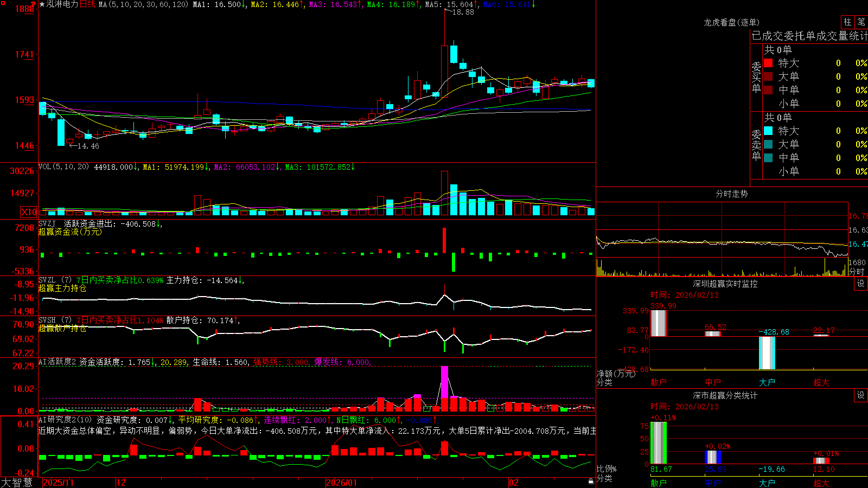This screenshot has width=868, height=488.
Task: Click the dark red 中单 buy-order swatch
Action: coord(768,90)
